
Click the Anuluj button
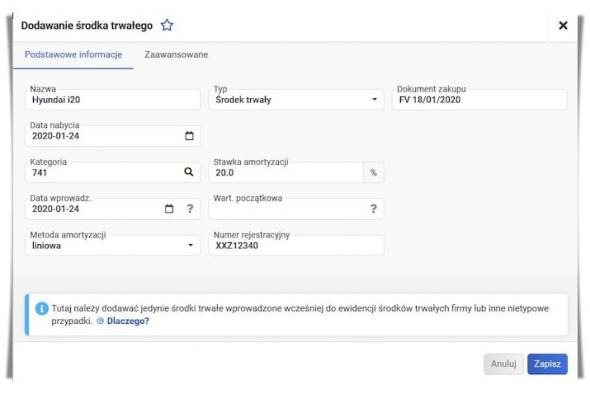pos(503,364)
